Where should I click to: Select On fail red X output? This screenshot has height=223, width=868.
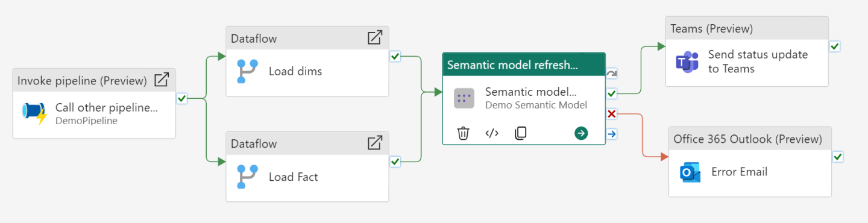[612, 114]
